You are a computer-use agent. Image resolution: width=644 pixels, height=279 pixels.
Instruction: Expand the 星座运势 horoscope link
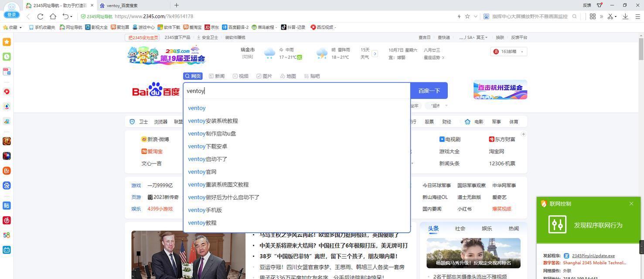[x=434, y=58]
